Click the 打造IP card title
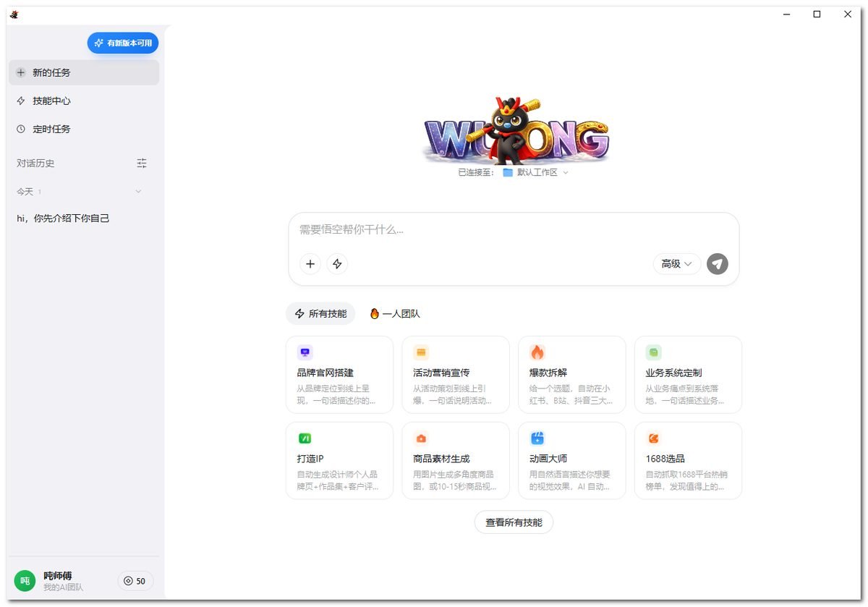The height and width of the screenshot is (607, 868). 310,459
